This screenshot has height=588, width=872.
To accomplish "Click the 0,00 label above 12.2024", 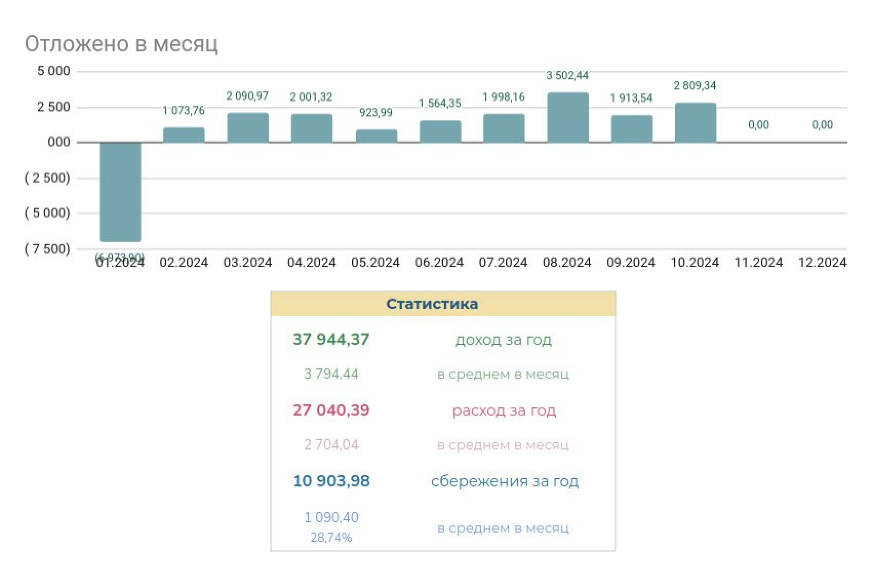I will (x=822, y=125).
